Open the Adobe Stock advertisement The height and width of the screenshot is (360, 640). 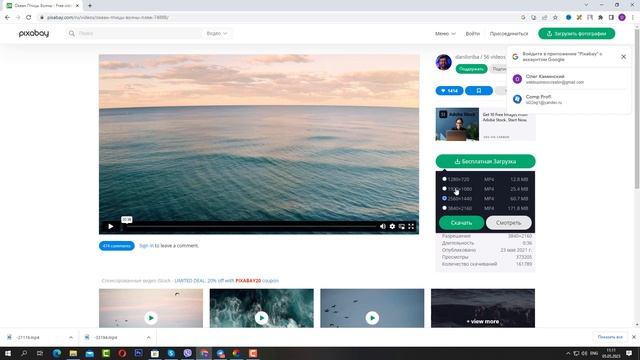click(485, 124)
